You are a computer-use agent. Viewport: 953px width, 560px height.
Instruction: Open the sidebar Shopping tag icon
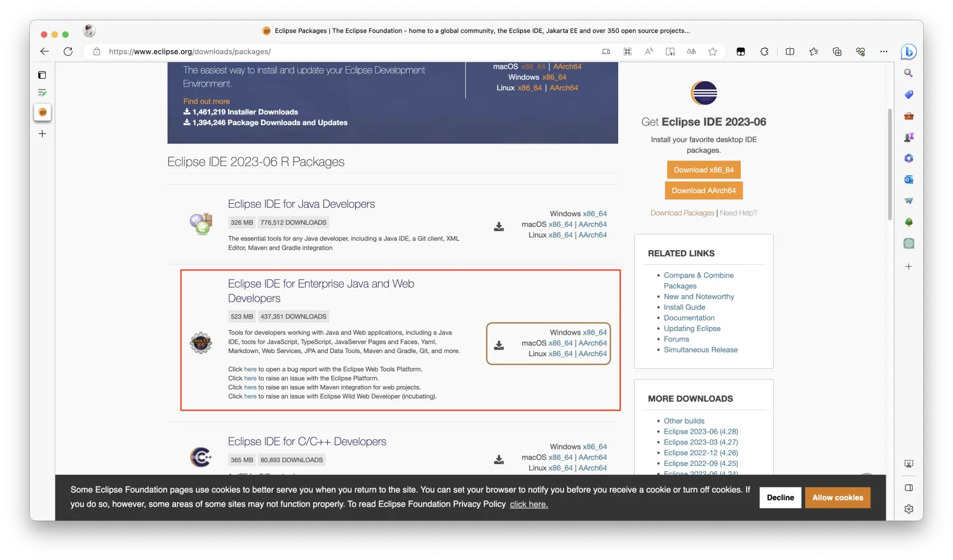point(909,95)
